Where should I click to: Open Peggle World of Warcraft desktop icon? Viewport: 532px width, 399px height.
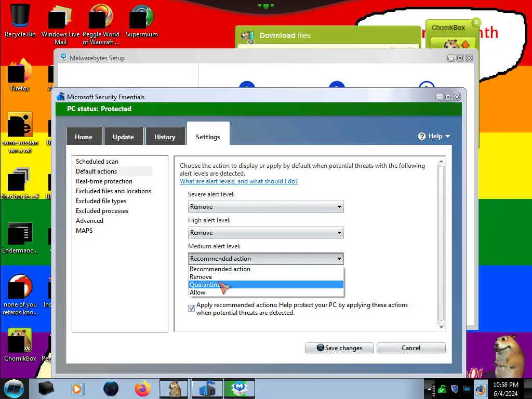pyautogui.click(x=101, y=24)
